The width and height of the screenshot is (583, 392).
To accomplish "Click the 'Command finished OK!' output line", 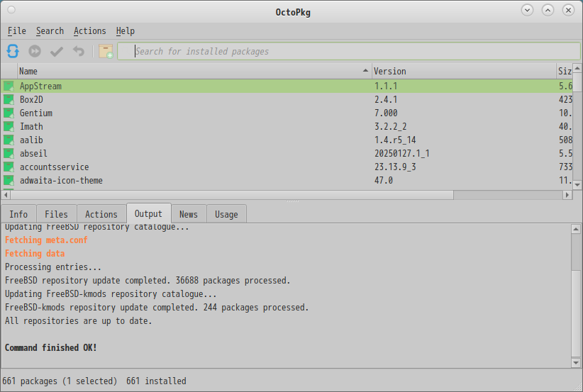I will (x=50, y=348).
